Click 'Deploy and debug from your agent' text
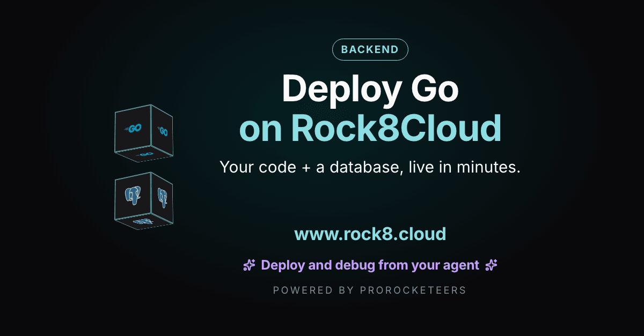This screenshot has width=644, height=336. point(370,265)
